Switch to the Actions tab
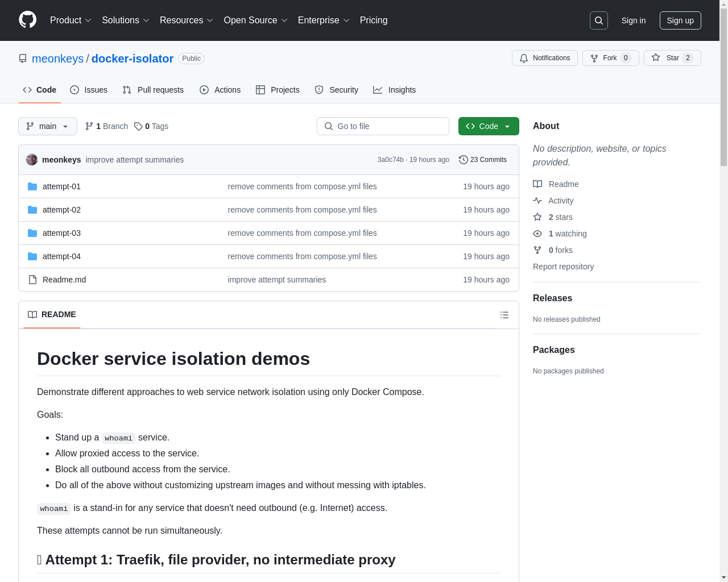This screenshot has width=728, height=582. tap(220, 90)
